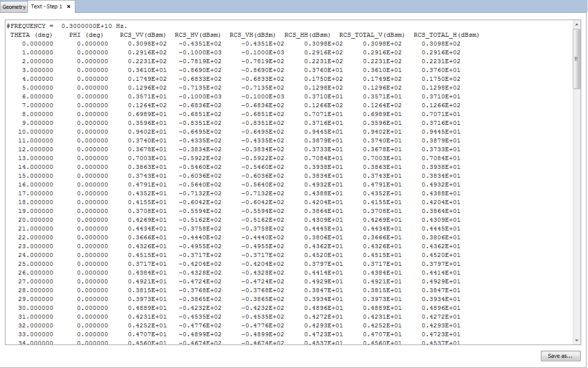Click the RCS_TOTAL_V(dBsm) column header
Screen dimensions: 588x368
[x=372, y=35]
